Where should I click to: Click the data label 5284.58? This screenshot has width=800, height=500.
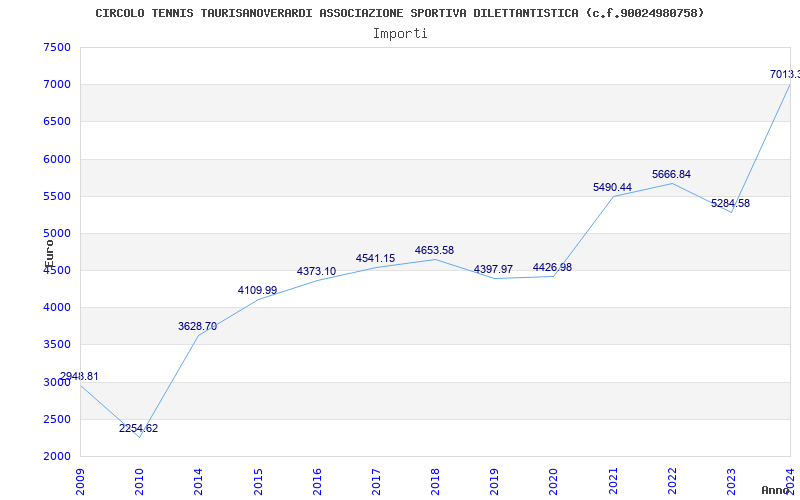point(731,203)
